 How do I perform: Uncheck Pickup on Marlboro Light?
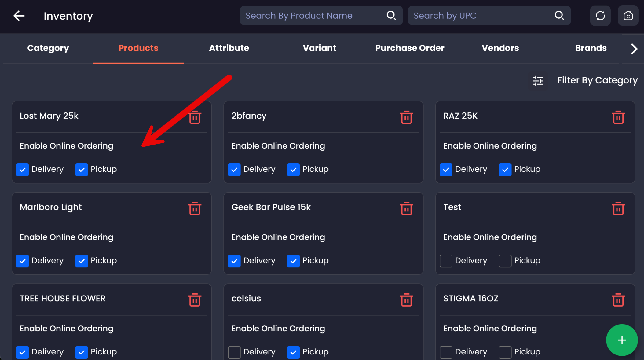click(x=82, y=261)
